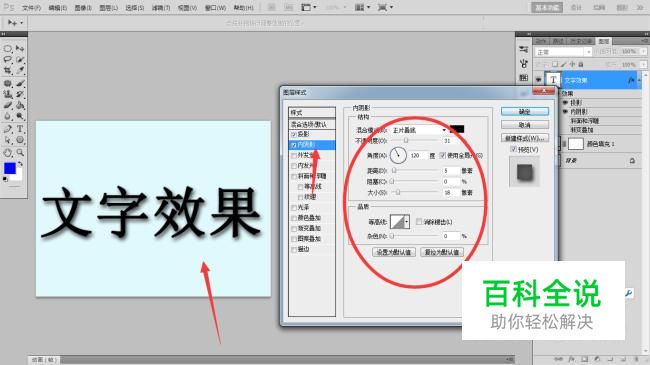The image size is (650, 365).
Task: Select the Zoom tool
Action: click(20, 153)
